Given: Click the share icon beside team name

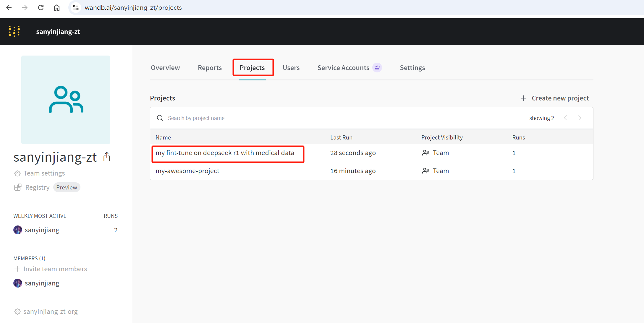Looking at the screenshot, I should click(107, 157).
